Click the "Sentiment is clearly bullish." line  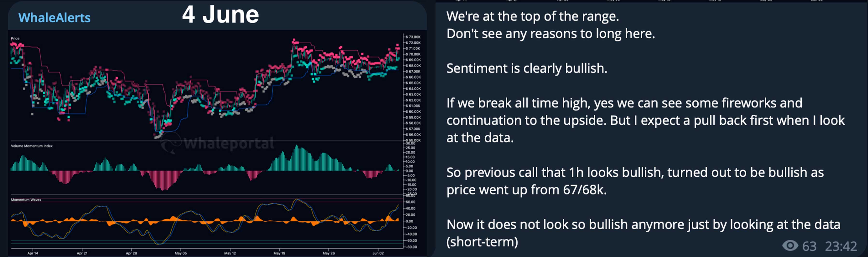527,68
